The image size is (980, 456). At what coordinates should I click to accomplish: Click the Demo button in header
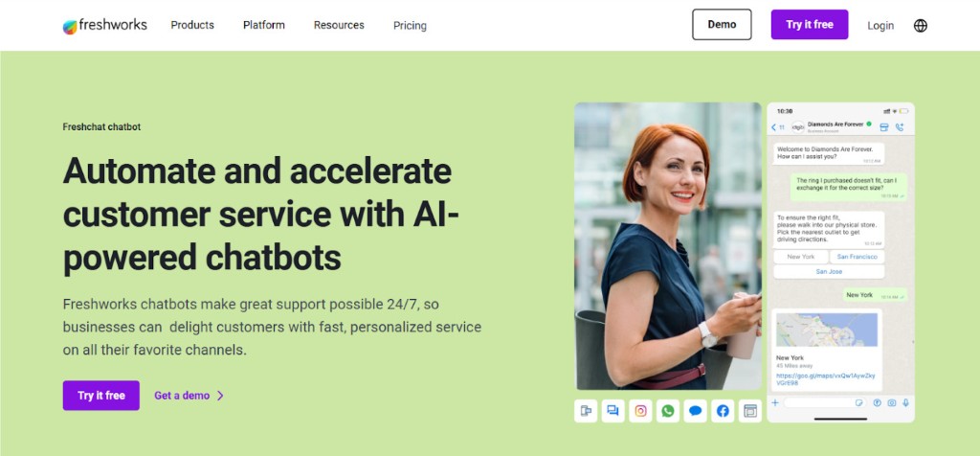722,24
